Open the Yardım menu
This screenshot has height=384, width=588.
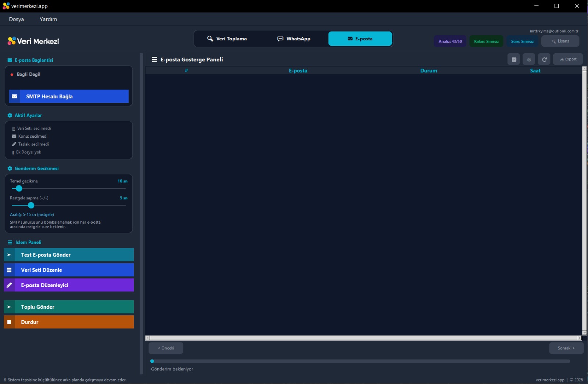pos(48,19)
